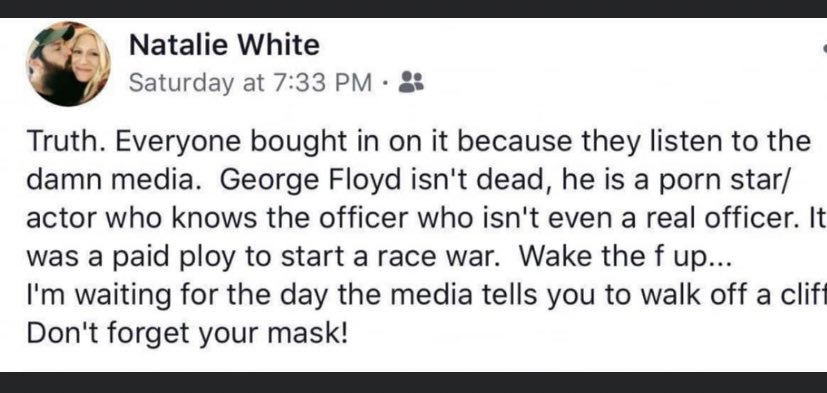This screenshot has width=827, height=393.
Task: Click the phrase damn media in post
Action: coord(116,181)
